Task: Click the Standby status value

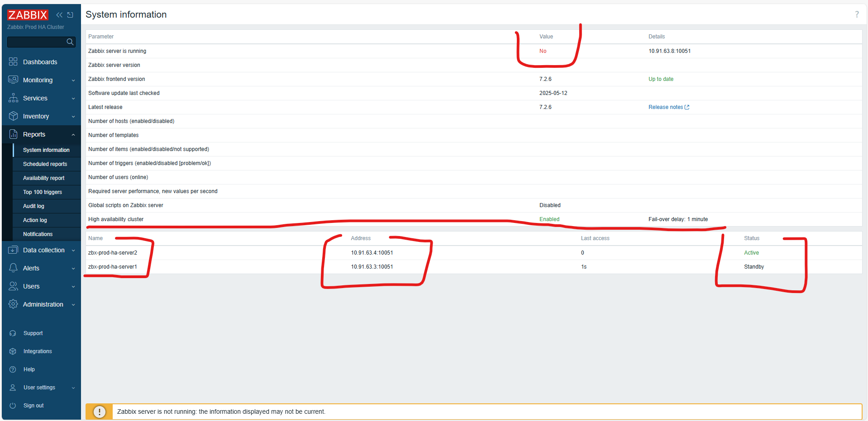Action: click(x=754, y=267)
